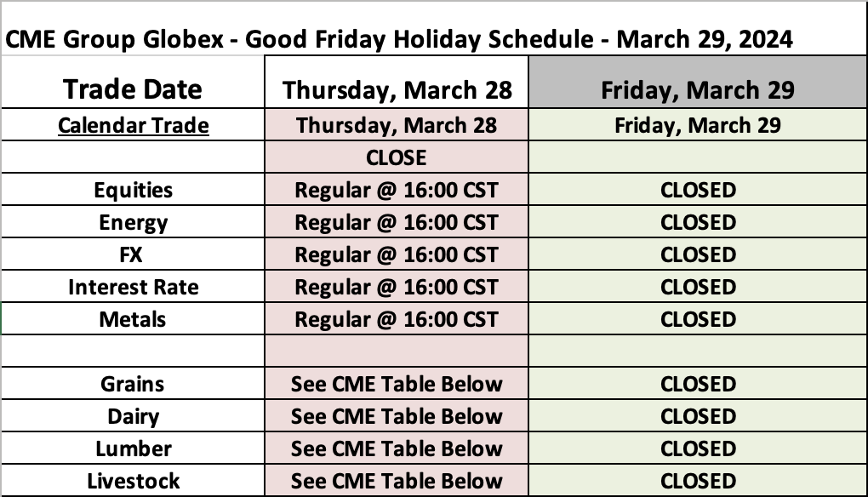Click the Equities row label
Viewport: 868px width, 497px height.
[133, 190]
